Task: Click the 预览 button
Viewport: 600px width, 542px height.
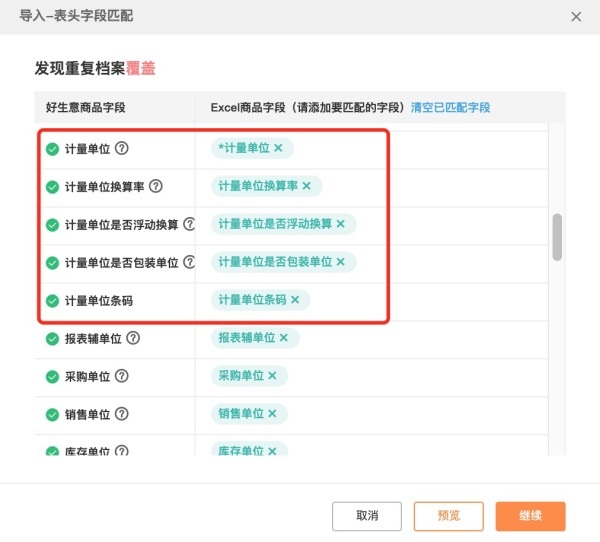Action: (449, 516)
